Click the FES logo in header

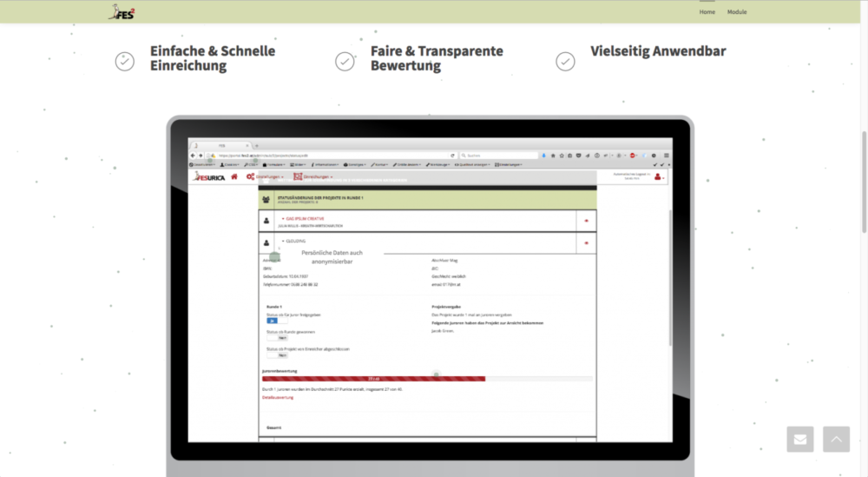coord(122,12)
